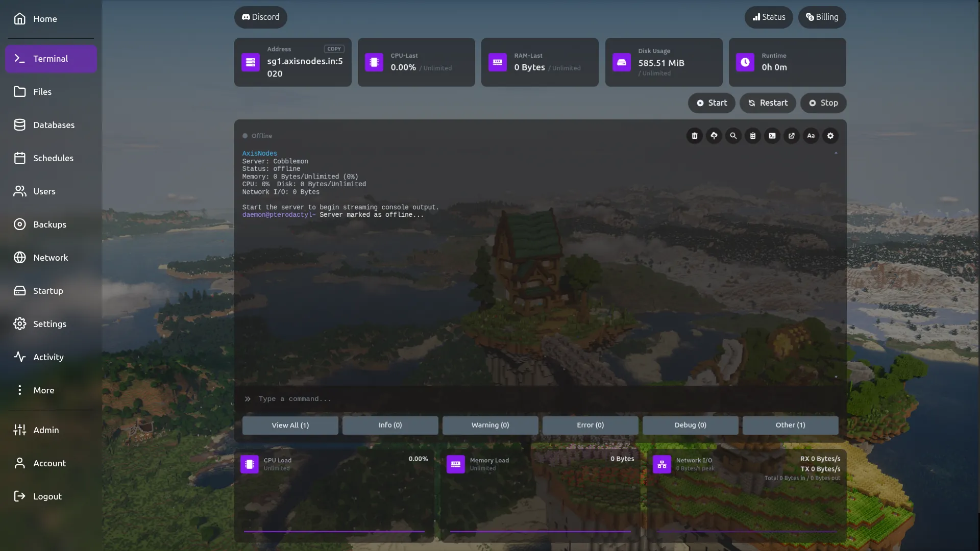Open the Startup section

coord(51,291)
